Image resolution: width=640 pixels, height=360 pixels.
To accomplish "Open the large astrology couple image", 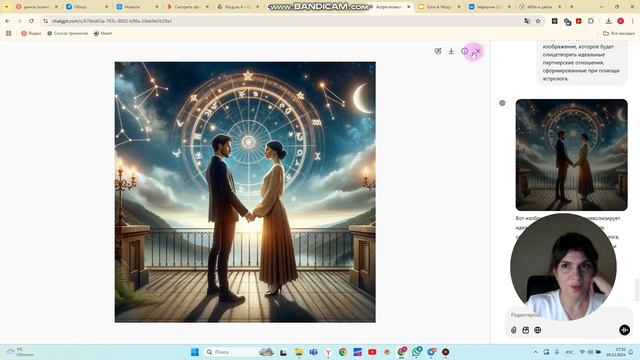I will (245, 192).
